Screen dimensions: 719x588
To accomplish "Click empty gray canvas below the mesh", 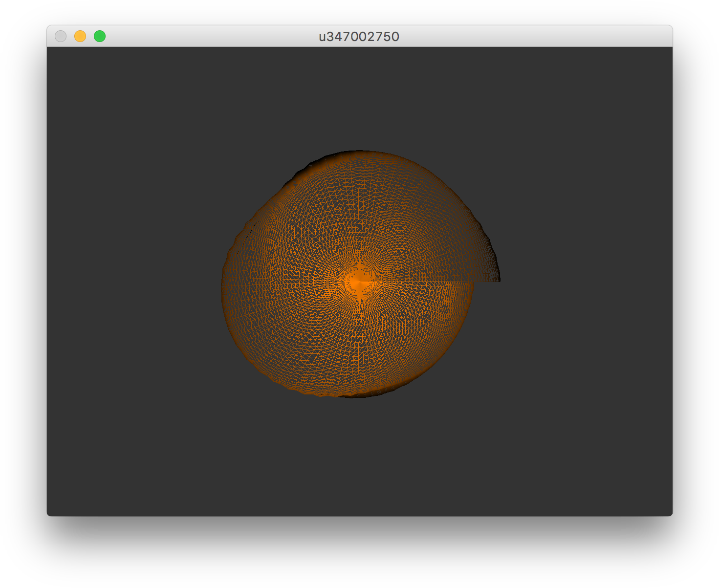I will point(360,455).
